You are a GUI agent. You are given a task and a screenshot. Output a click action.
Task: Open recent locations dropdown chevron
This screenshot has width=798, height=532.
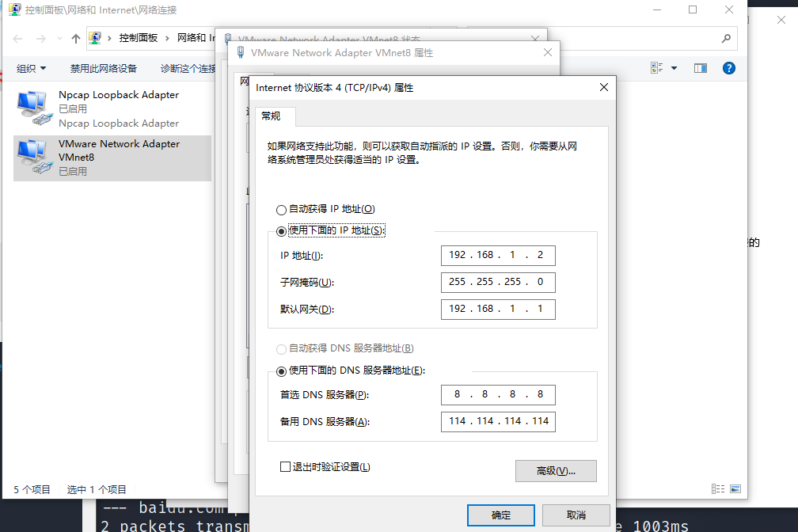click(x=59, y=39)
